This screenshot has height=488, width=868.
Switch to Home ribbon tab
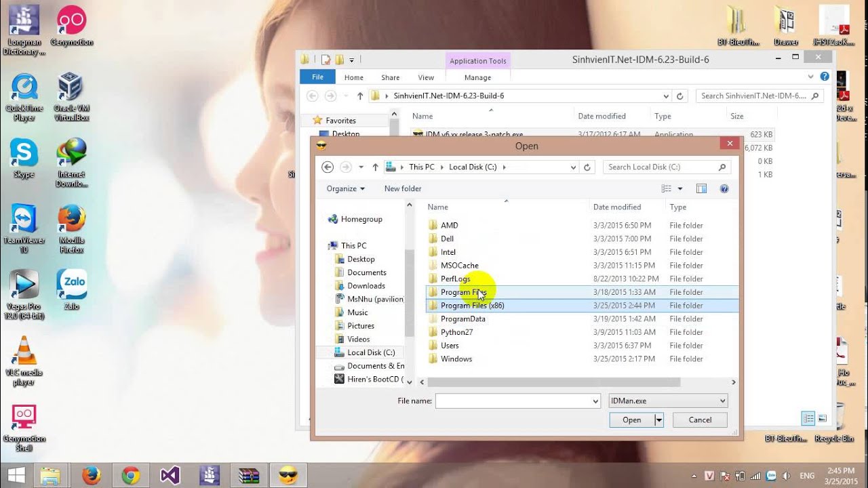pyautogui.click(x=354, y=77)
